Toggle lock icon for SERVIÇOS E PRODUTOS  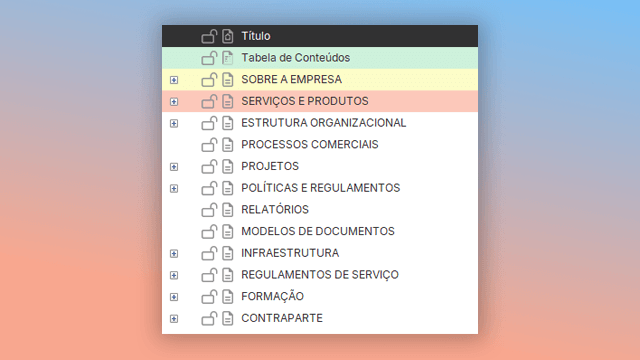click(209, 101)
